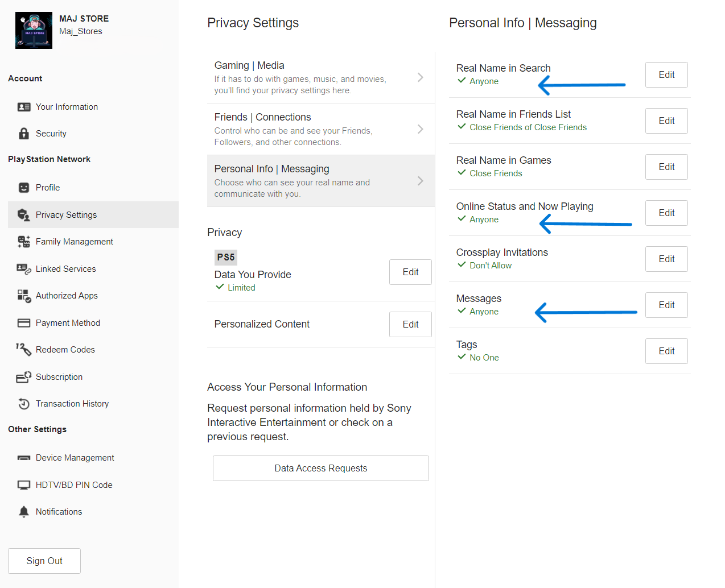Click the Linked Services icon

24,269
